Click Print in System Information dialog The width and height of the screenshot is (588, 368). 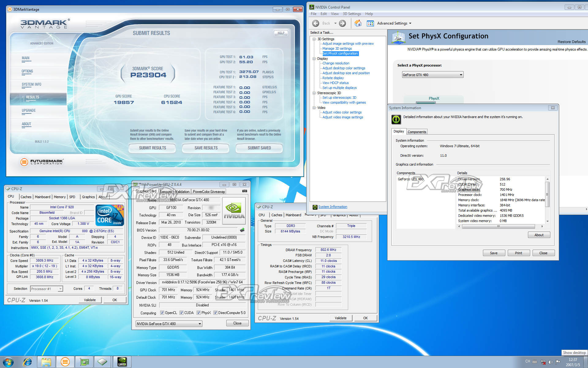point(518,253)
